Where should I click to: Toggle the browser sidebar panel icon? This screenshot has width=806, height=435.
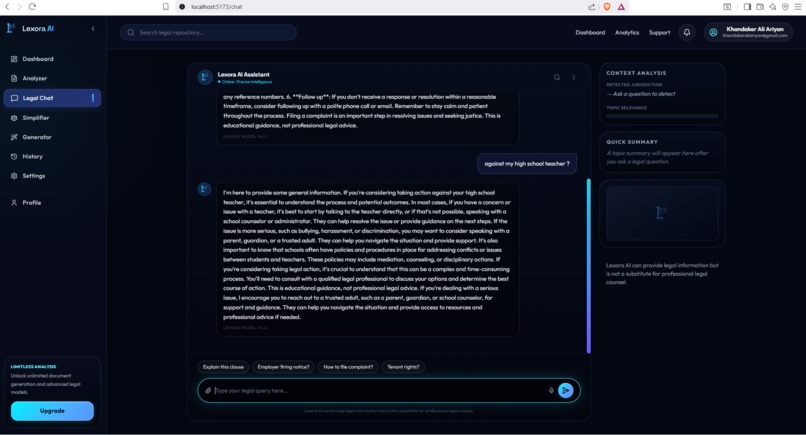point(747,7)
